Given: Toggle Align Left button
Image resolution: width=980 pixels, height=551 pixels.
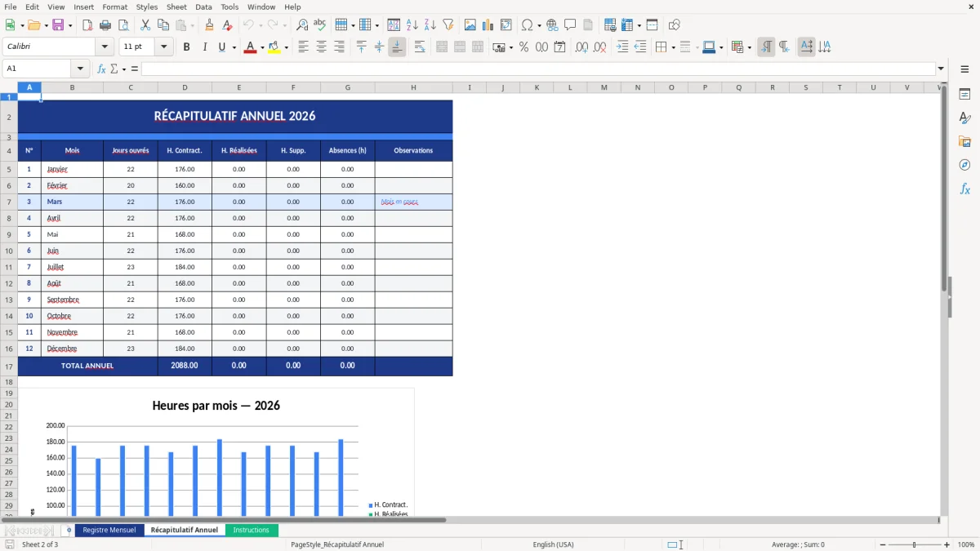Looking at the screenshot, I should [x=304, y=47].
